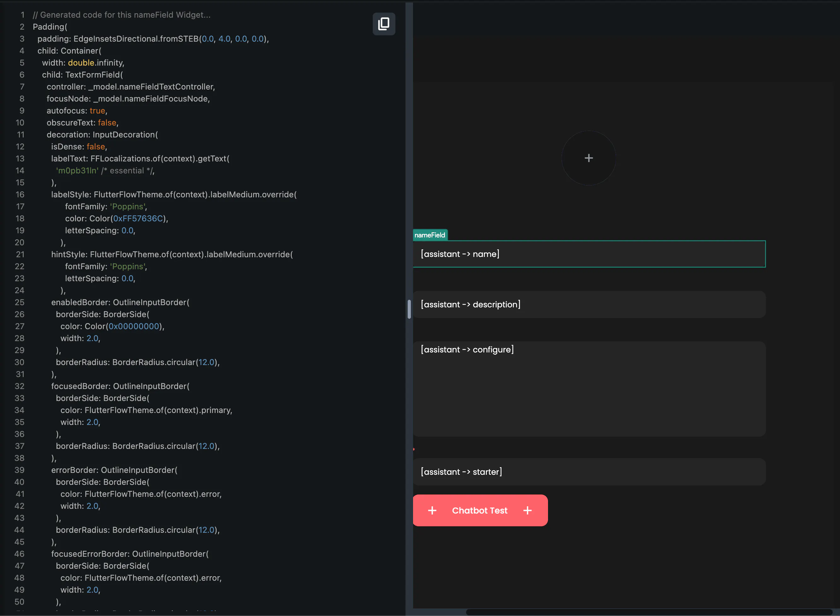Click the autofocus true value on line 9

click(x=97, y=111)
